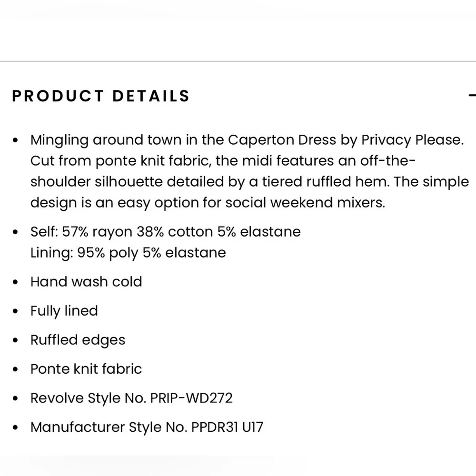Viewport: 476px width, 476px height.
Task: Click the bullet before Revolve Style No.
Action: pos(16,399)
